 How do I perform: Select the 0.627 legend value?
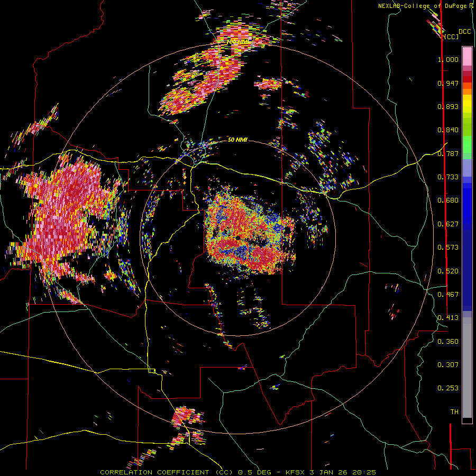(x=448, y=224)
